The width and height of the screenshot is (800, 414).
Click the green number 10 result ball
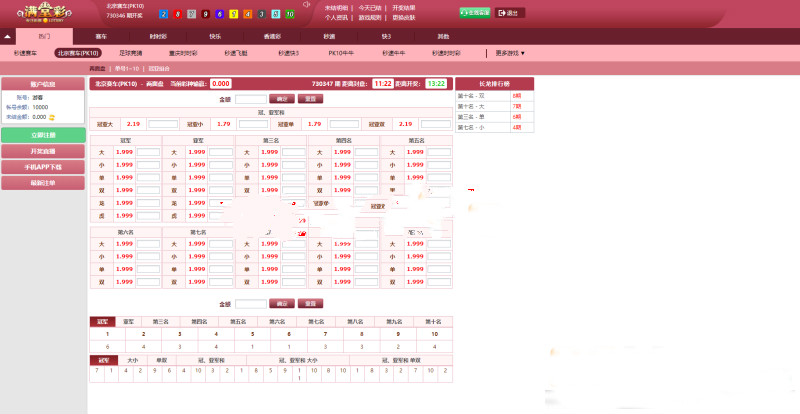click(x=289, y=14)
